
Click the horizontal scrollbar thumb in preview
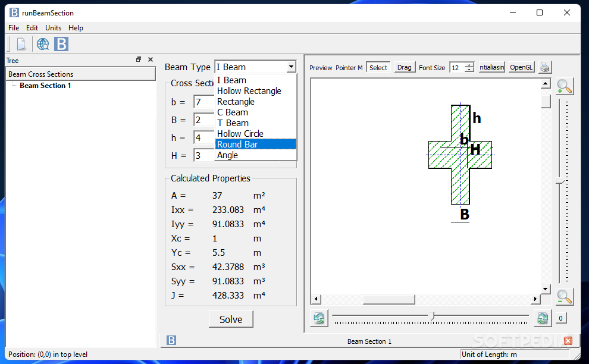point(389,299)
